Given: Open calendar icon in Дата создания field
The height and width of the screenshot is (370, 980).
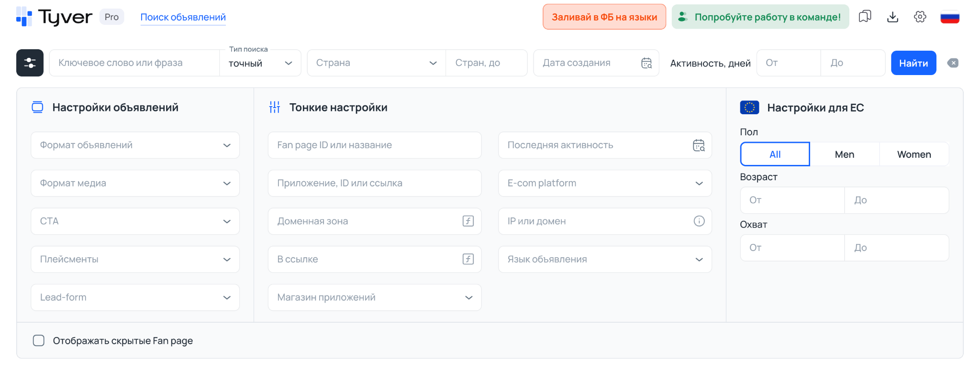Looking at the screenshot, I should pyautogui.click(x=646, y=63).
